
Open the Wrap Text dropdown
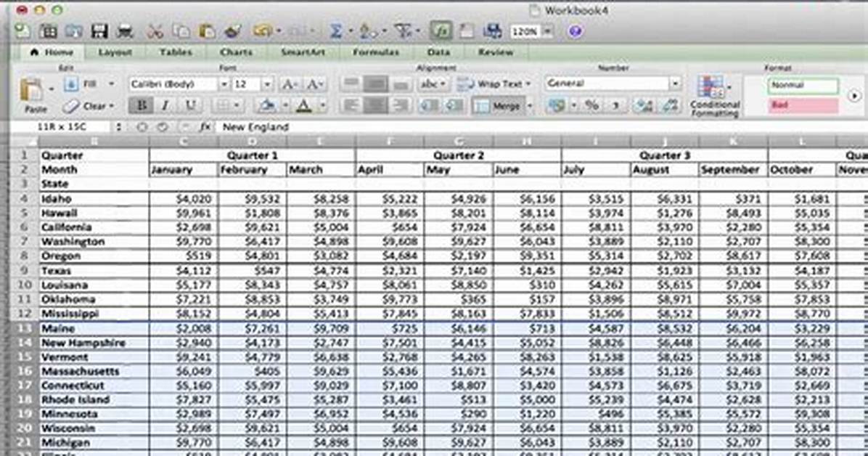[528, 84]
